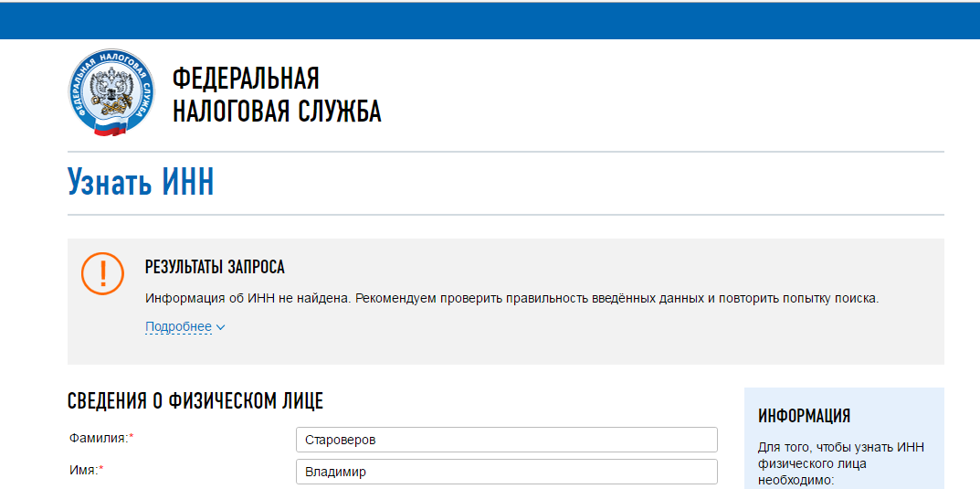Click the red asterisk next to Имя

point(101,470)
